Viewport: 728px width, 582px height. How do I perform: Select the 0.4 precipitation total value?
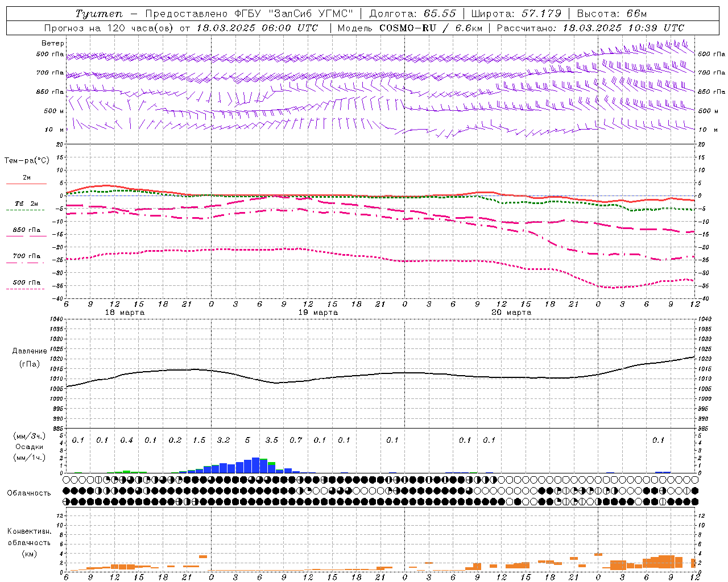pos(126,440)
